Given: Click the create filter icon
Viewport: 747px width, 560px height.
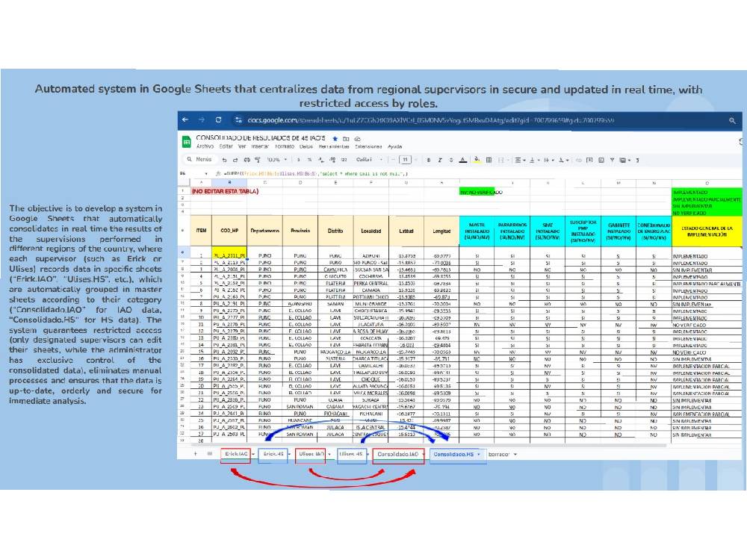Looking at the screenshot, I should [x=613, y=160].
